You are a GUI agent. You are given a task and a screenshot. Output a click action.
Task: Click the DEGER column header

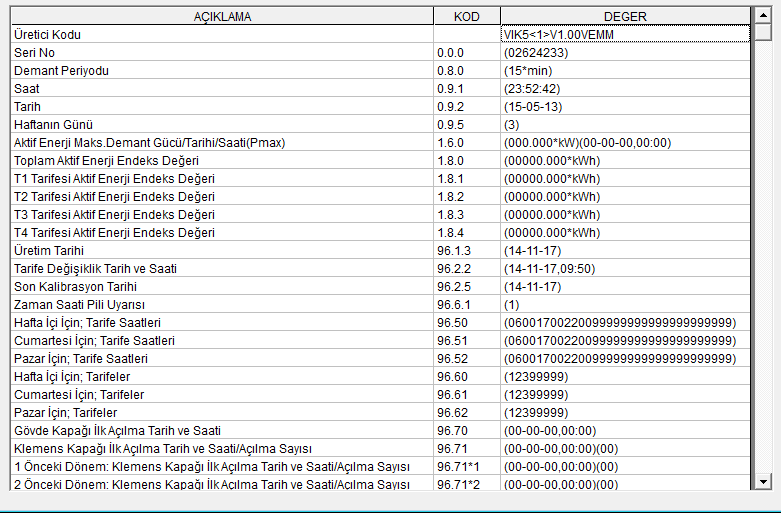point(625,16)
